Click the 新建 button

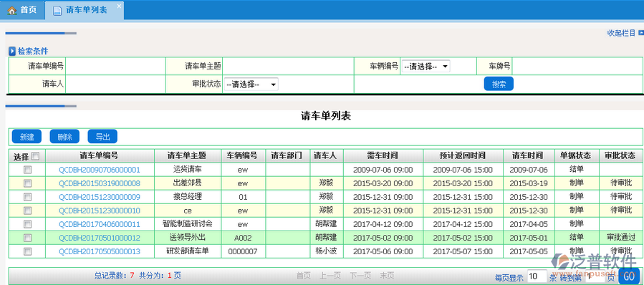pyautogui.click(x=27, y=137)
